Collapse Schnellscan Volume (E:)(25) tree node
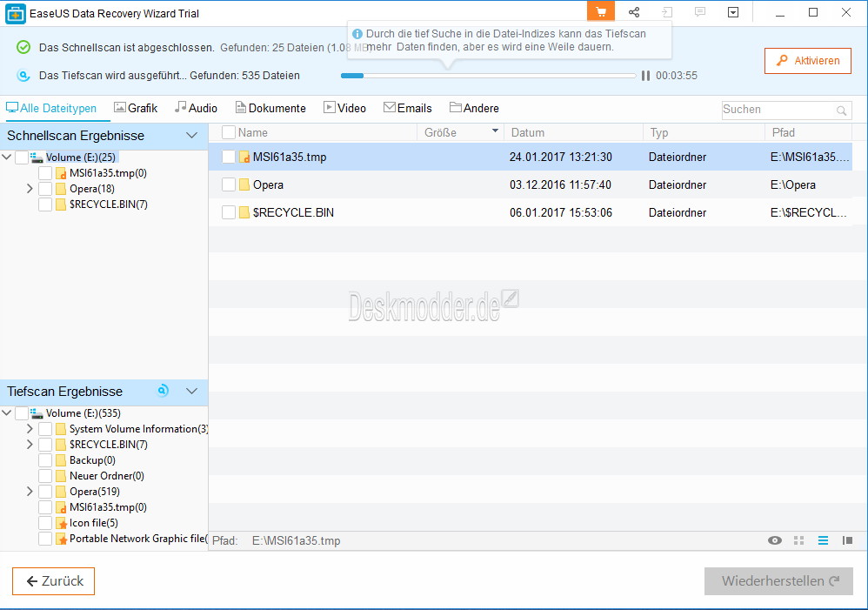The width and height of the screenshot is (868, 610). (x=7, y=158)
